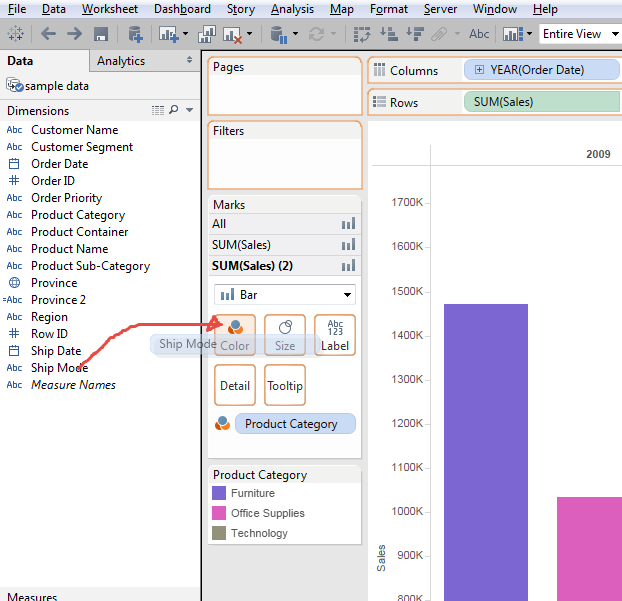Click the Clear Sheet icon
The width and height of the screenshot is (622, 601).
[x=232, y=35]
